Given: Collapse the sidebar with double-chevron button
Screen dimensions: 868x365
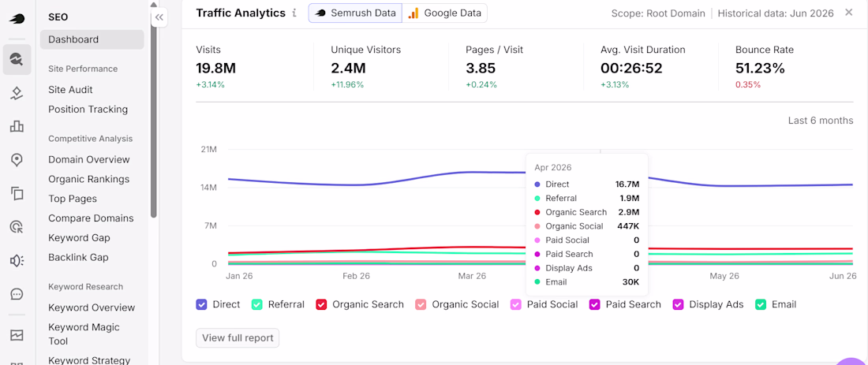Looking at the screenshot, I should (159, 17).
